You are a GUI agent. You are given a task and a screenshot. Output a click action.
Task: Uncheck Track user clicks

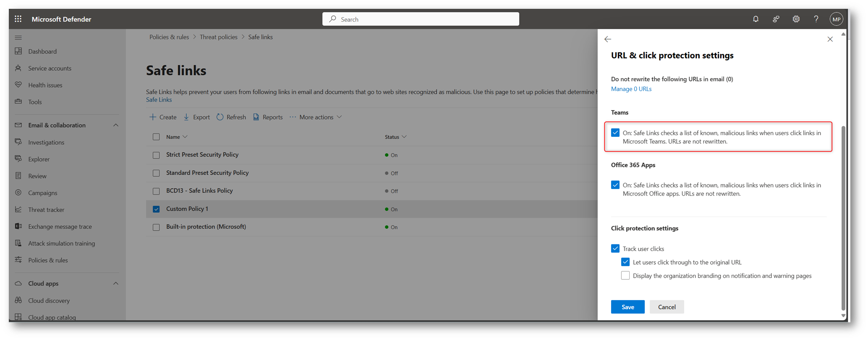pos(615,248)
